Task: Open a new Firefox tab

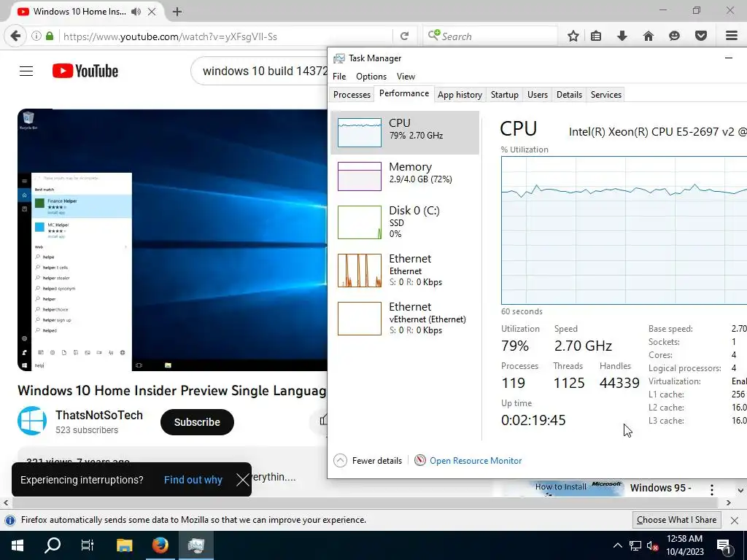Action: tap(177, 12)
